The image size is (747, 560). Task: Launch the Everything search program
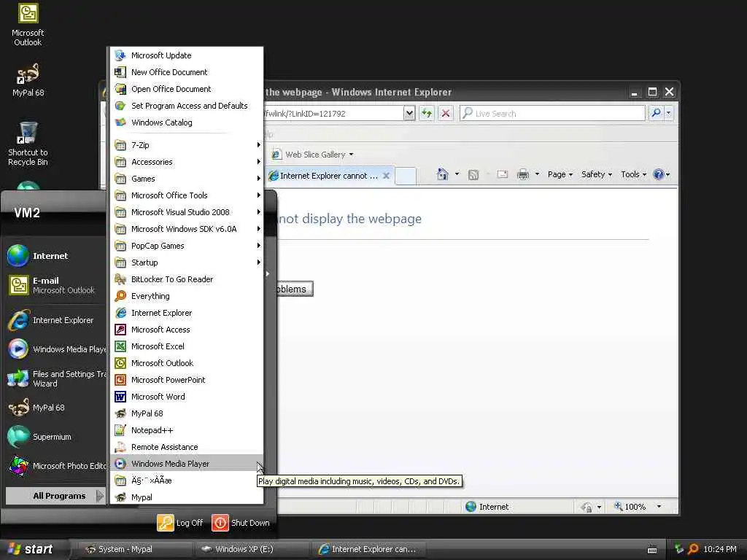point(187,296)
